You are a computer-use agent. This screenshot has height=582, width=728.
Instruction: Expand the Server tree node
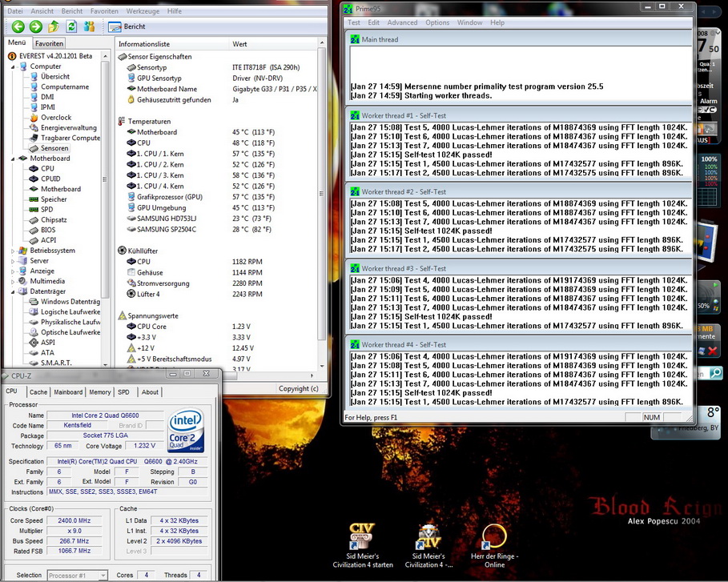click(13, 261)
